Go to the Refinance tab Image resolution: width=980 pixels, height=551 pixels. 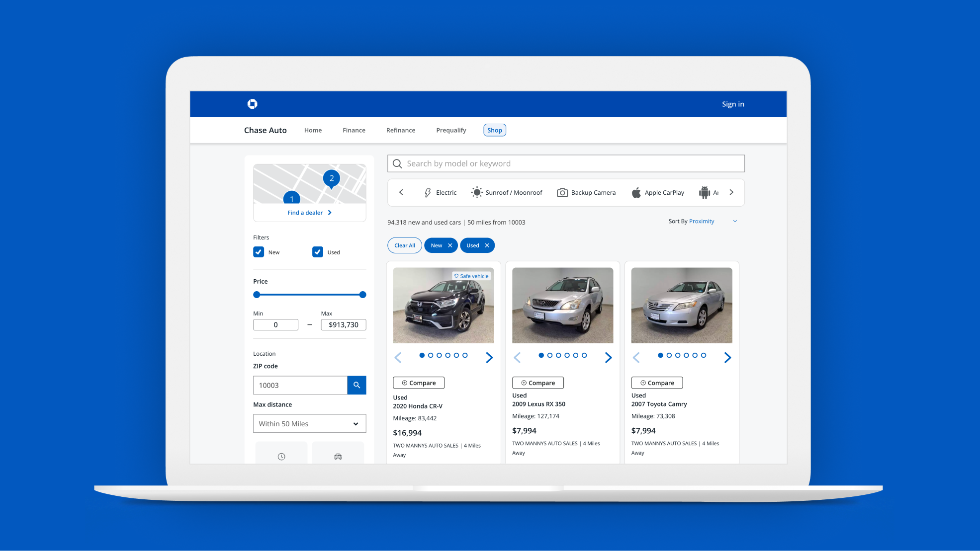pos(401,130)
